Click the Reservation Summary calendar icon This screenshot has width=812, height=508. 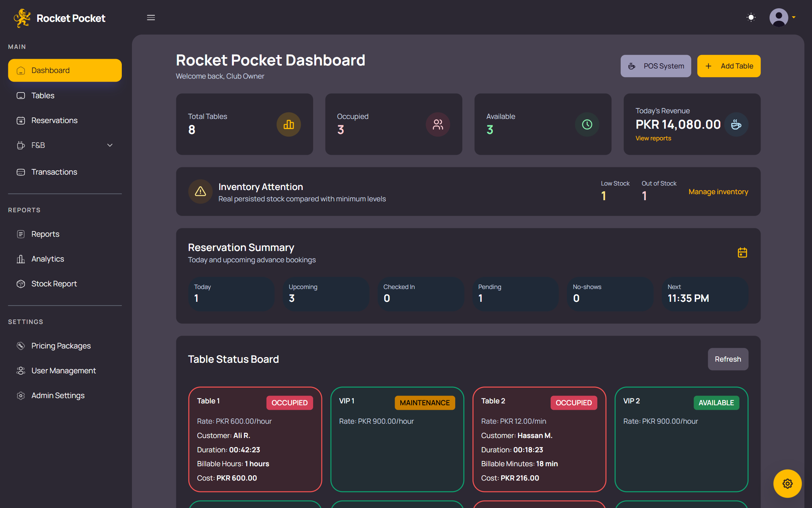click(x=742, y=252)
